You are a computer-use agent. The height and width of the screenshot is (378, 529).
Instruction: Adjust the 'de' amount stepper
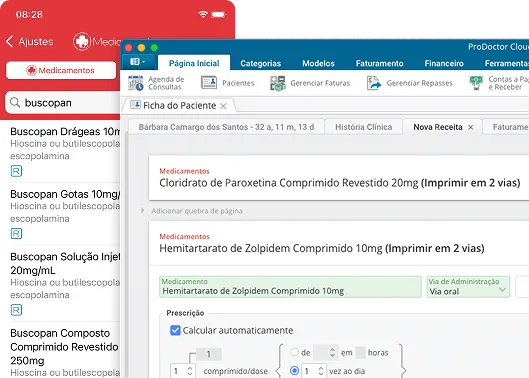[332, 352]
